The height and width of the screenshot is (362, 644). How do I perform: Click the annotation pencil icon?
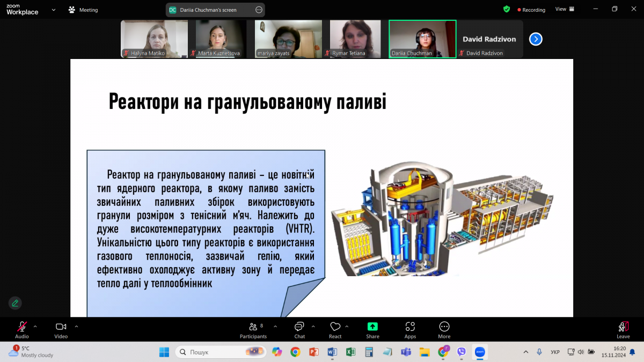[x=15, y=303]
